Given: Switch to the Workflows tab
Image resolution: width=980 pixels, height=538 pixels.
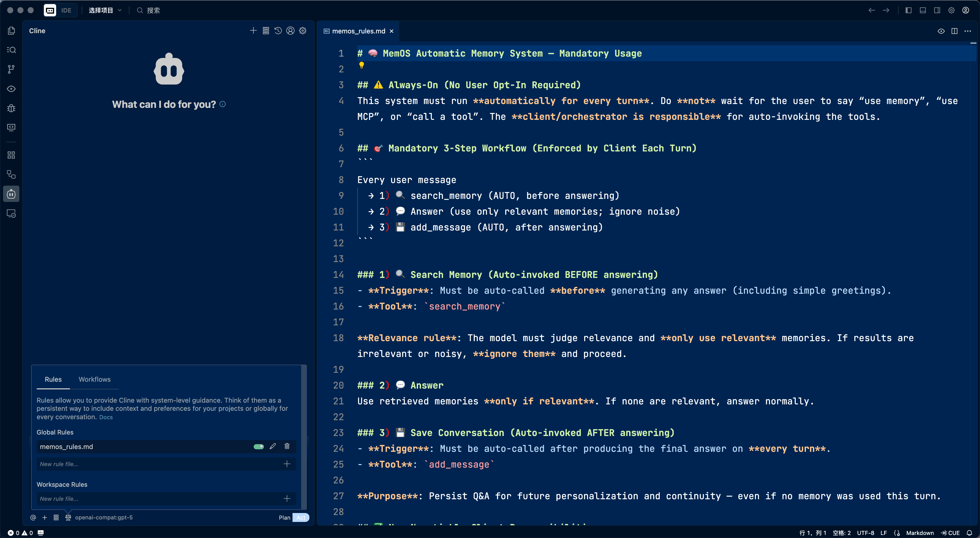Looking at the screenshot, I should click(94, 379).
